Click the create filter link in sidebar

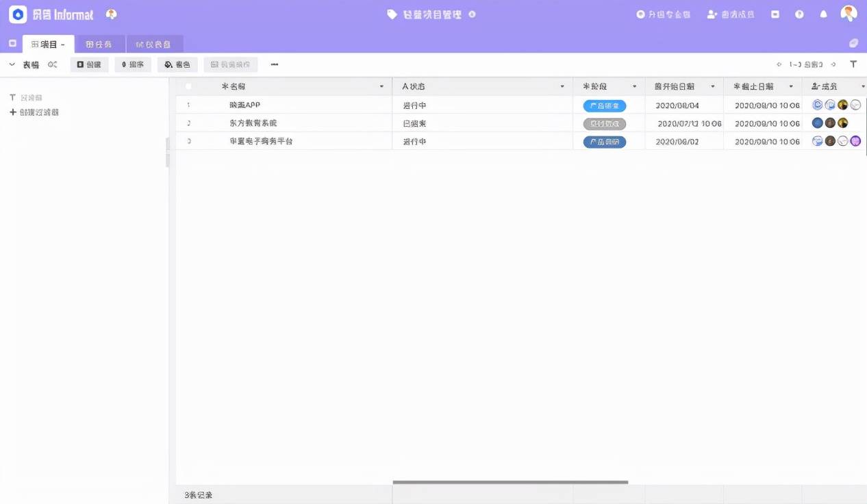(x=34, y=112)
